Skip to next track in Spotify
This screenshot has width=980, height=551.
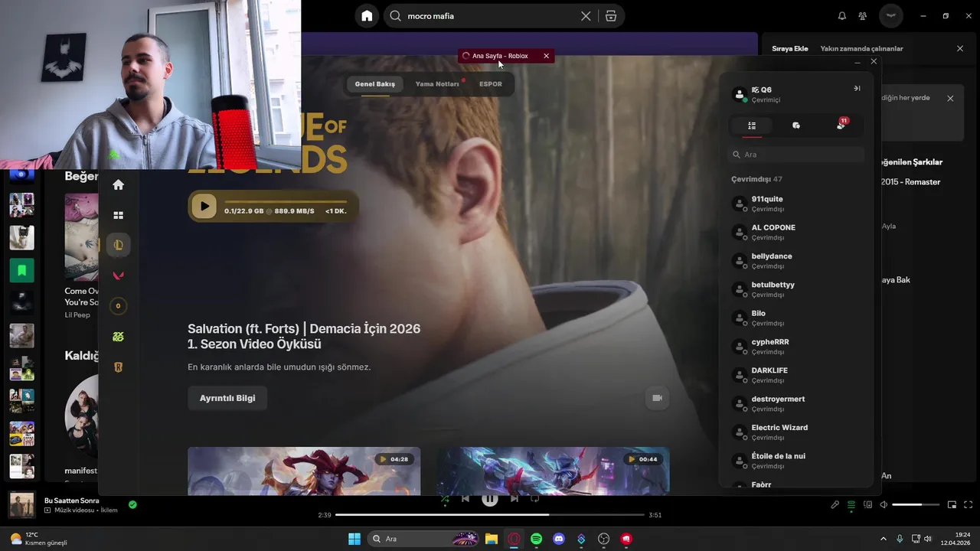[x=514, y=499]
